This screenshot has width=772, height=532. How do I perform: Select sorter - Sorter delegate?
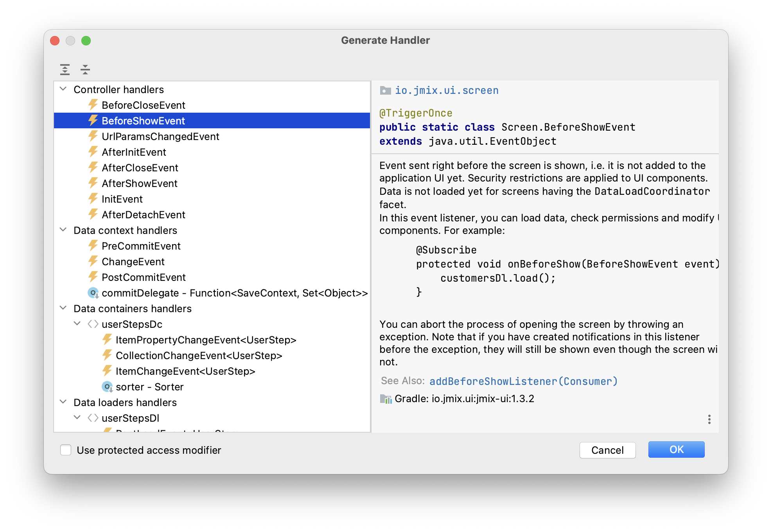(x=212, y=386)
